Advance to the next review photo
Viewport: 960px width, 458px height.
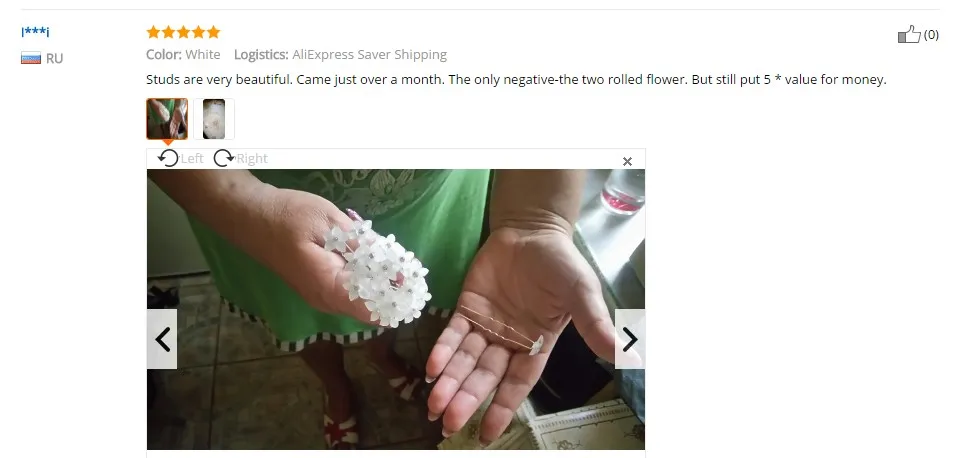[630, 339]
